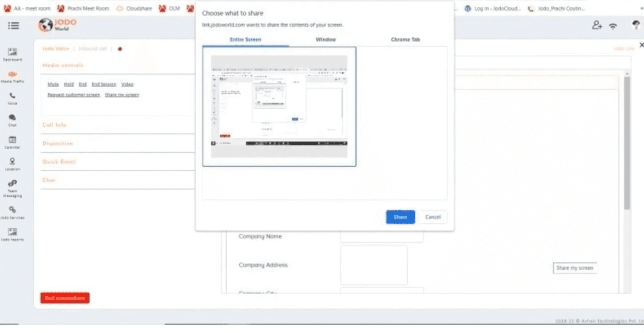Switch to the Window tab
This screenshot has width=644, height=333.
(x=326, y=39)
